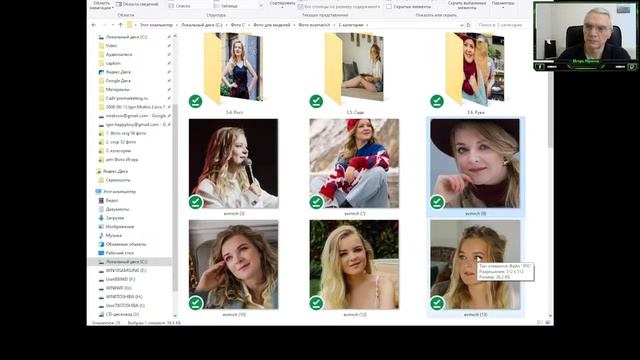Choose 'Таблица' layout in ribbon
This screenshot has height=360, width=640.
tap(226, 6)
